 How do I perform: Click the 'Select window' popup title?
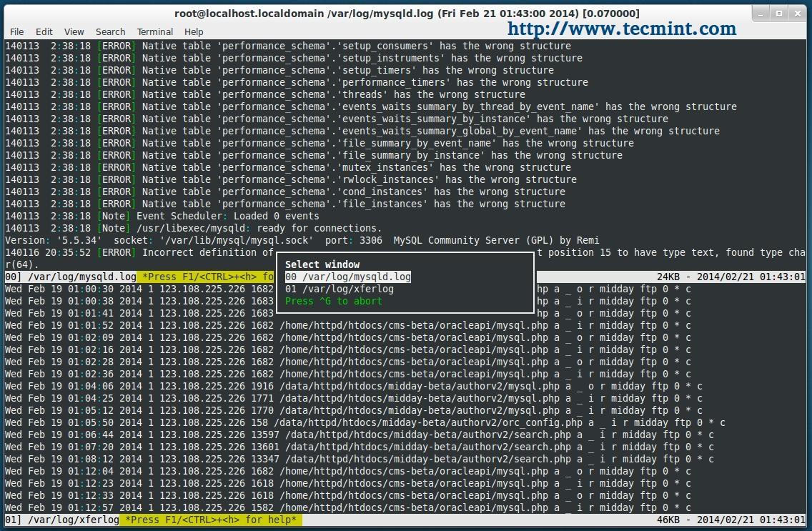coord(322,264)
